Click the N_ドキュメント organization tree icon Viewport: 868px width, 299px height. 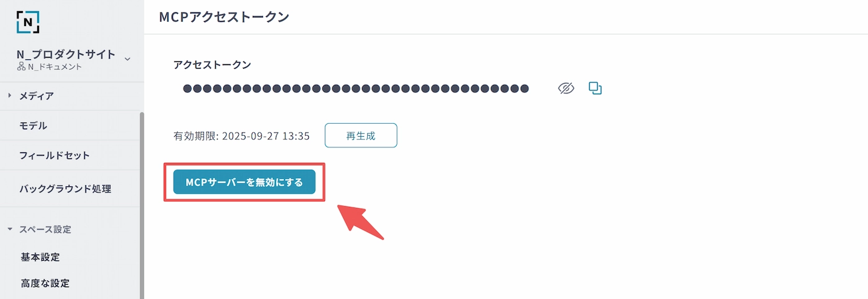point(21,67)
